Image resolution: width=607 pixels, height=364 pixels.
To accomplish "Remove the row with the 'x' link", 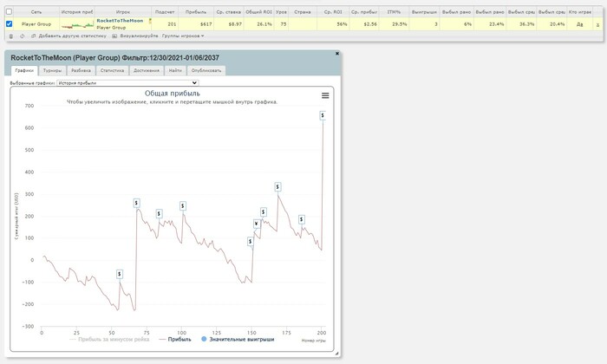I will [597, 24].
